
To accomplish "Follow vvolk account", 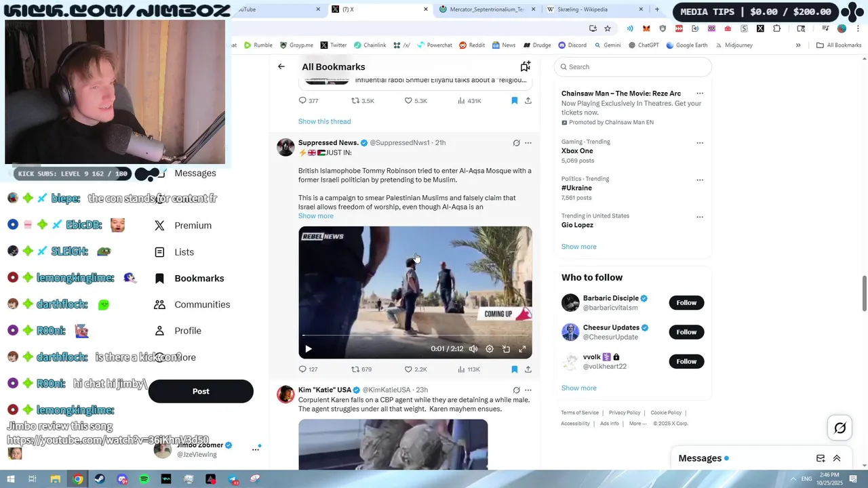I will (686, 361).
